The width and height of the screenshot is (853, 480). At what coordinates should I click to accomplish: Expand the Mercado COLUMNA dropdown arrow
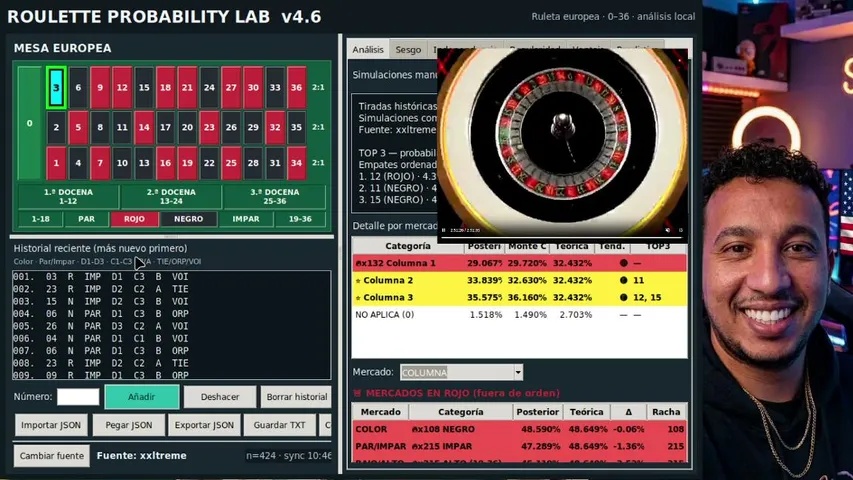(518, 372)
